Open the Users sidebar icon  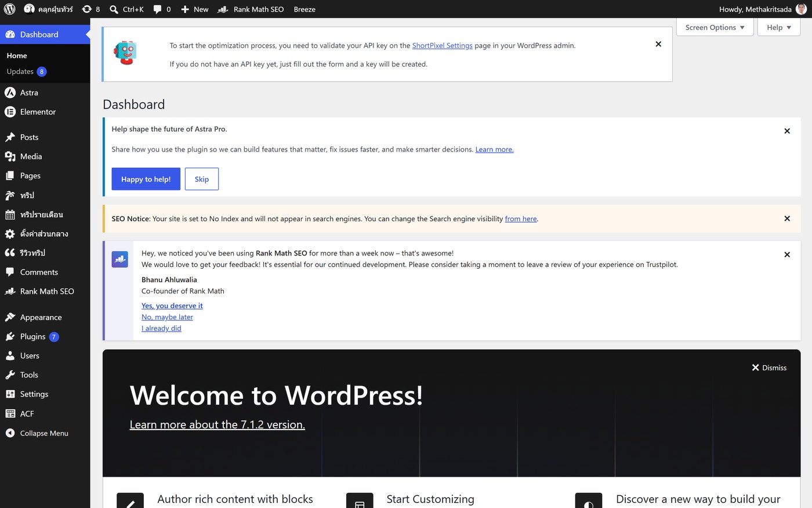pyautogui.click(x=10, y=355)
